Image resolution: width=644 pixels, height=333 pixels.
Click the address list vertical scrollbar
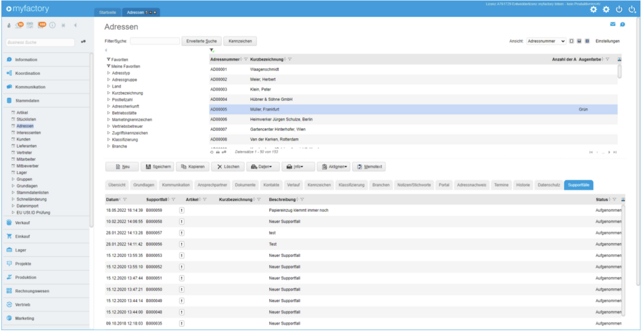(x=619, y=71)
